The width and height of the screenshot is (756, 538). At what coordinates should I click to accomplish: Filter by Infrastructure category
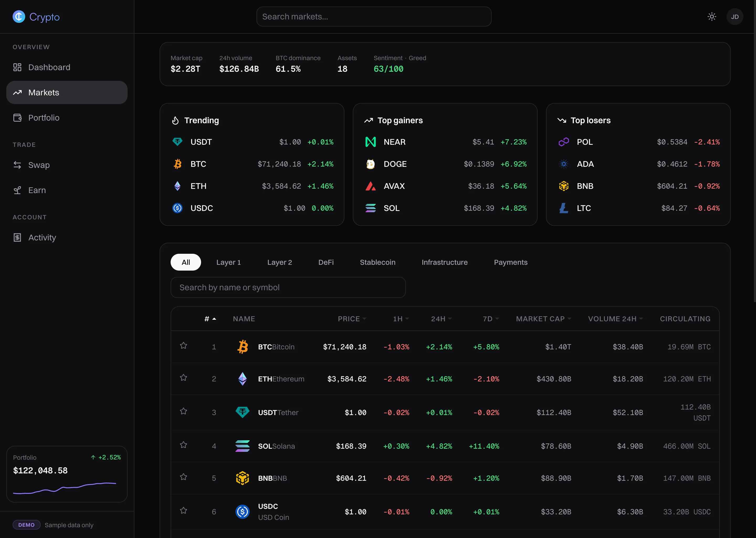pos(444,262)
